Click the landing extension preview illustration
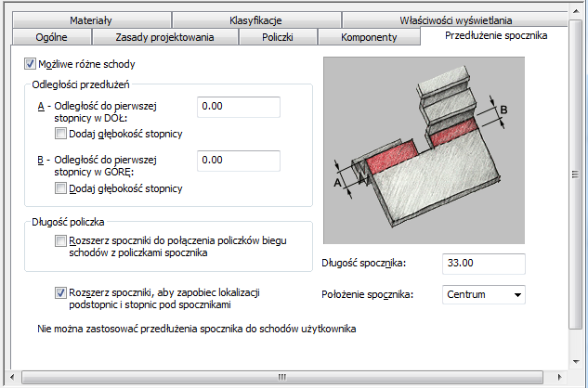Screen dimensions: 588x388 tap(424, 150)
